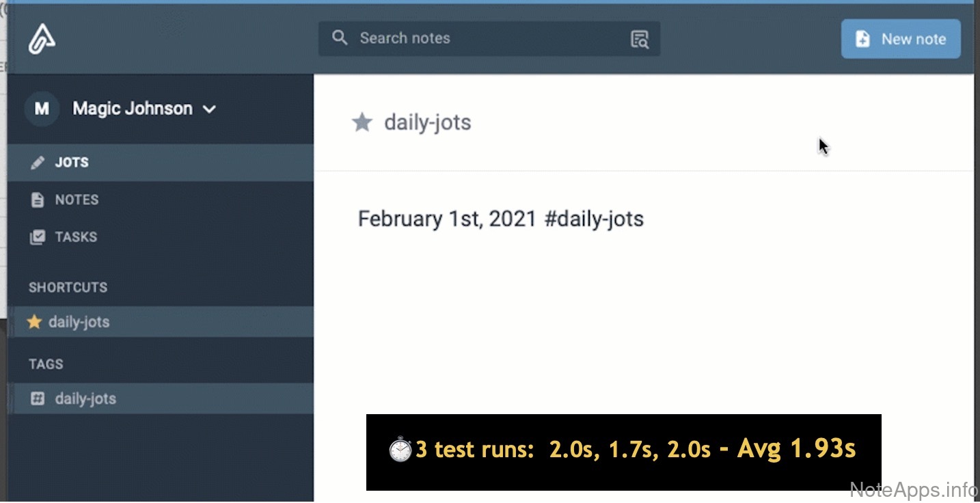Open the Tasks section
980x503 pixels.
pyautogui.click(x=76, y=237)
